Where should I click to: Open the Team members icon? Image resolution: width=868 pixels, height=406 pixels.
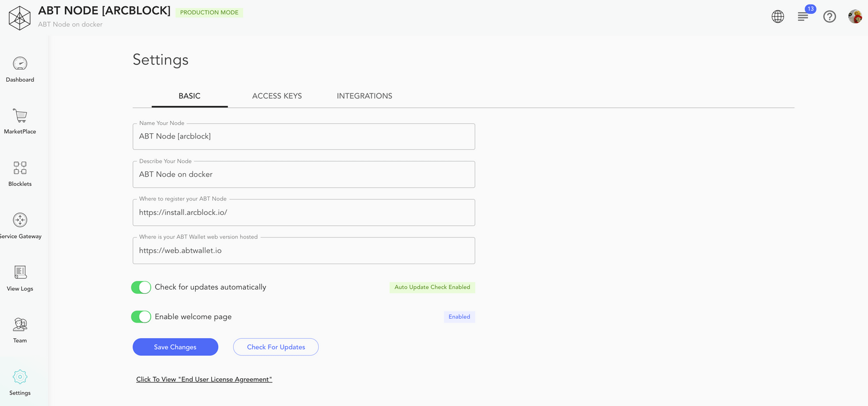click(x=20, y=324)
